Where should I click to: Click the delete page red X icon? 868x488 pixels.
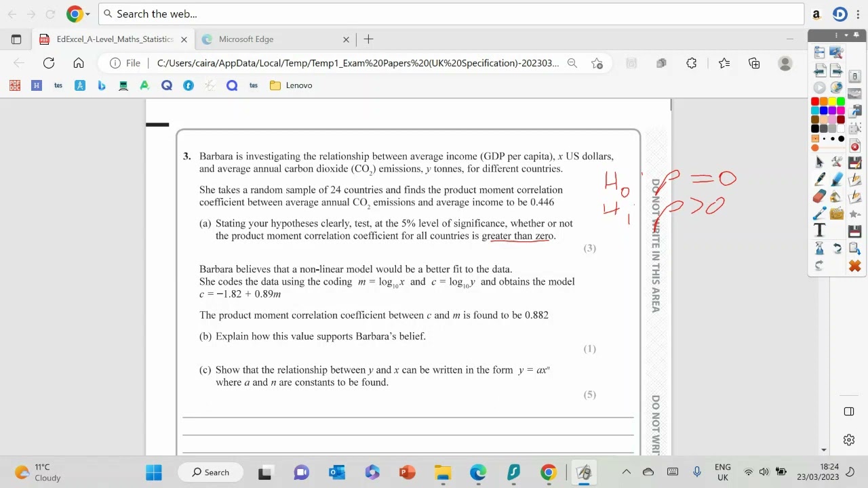click(854, 146)
